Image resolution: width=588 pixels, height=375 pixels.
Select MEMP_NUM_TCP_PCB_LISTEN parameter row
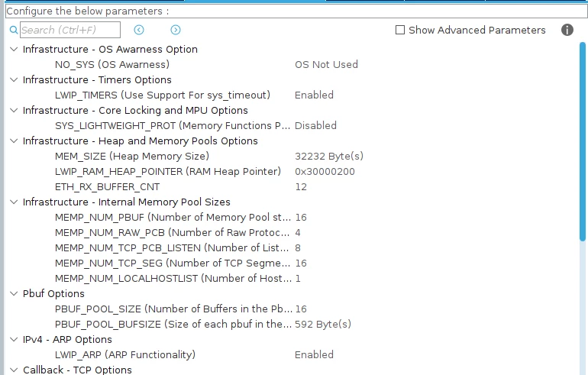pyautogui.click(x=172, y=248)
